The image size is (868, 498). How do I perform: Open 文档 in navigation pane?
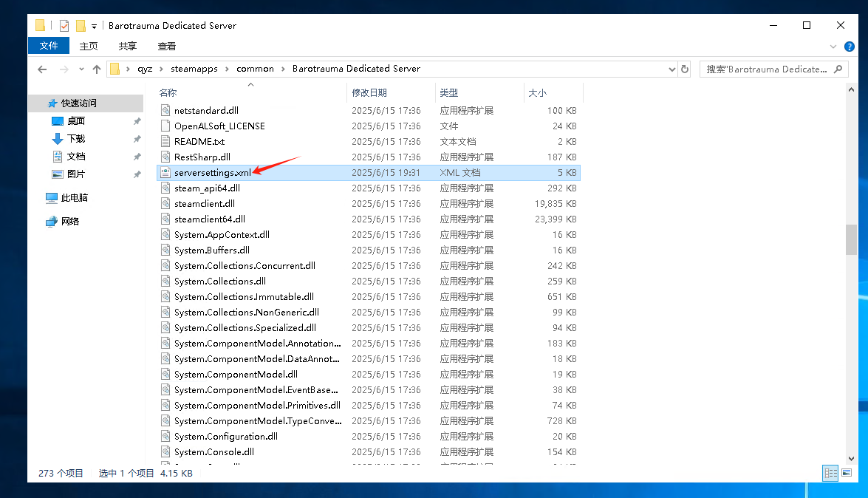click(76, 156)
